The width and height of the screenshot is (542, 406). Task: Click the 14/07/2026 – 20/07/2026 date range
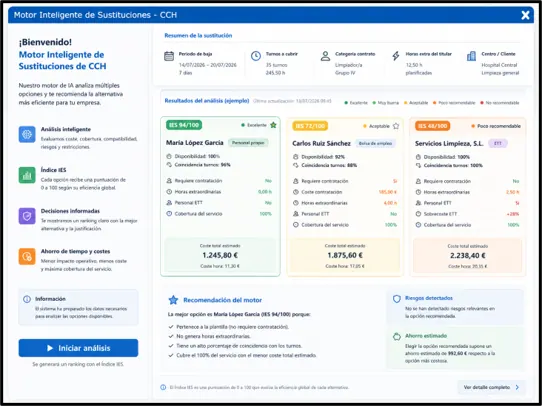[208, 65]
